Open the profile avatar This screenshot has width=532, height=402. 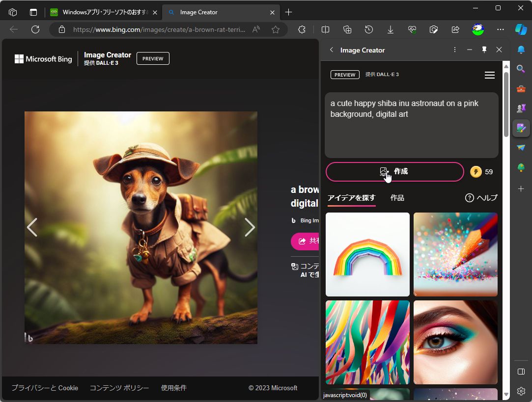[477, 29]
